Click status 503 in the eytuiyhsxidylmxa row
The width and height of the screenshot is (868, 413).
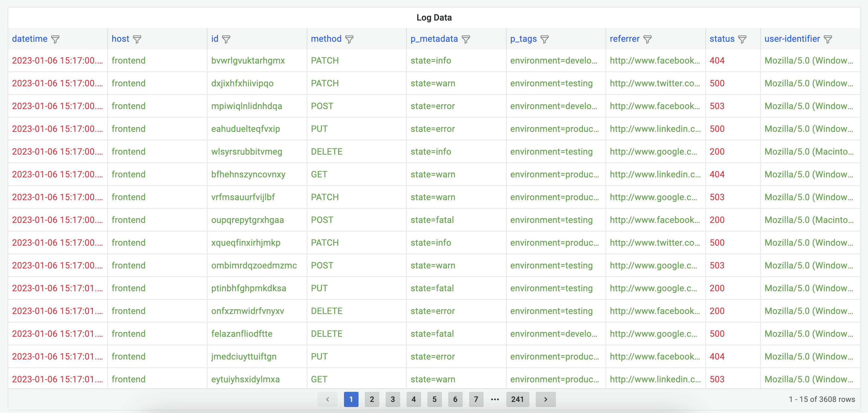717,379
